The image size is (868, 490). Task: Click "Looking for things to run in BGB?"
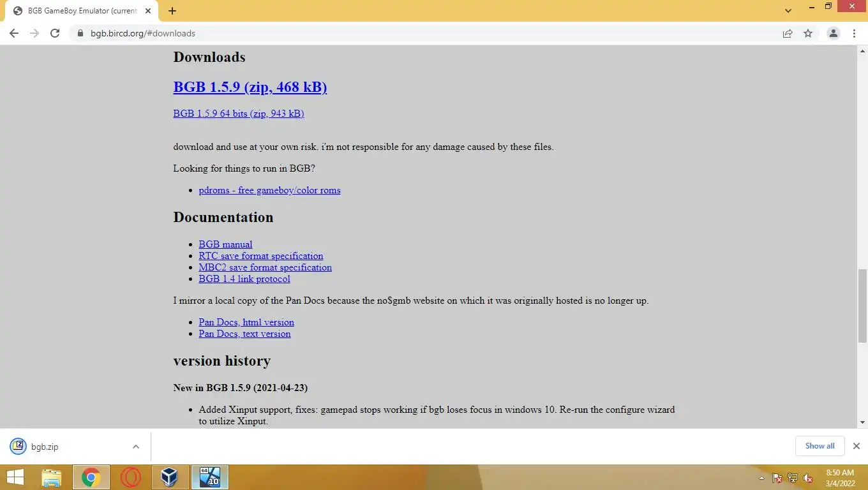pyautogui.click(x=244, y=168)
